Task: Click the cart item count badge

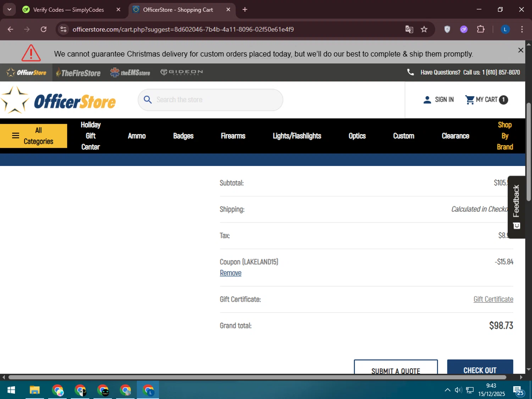Action: (503, 100)
